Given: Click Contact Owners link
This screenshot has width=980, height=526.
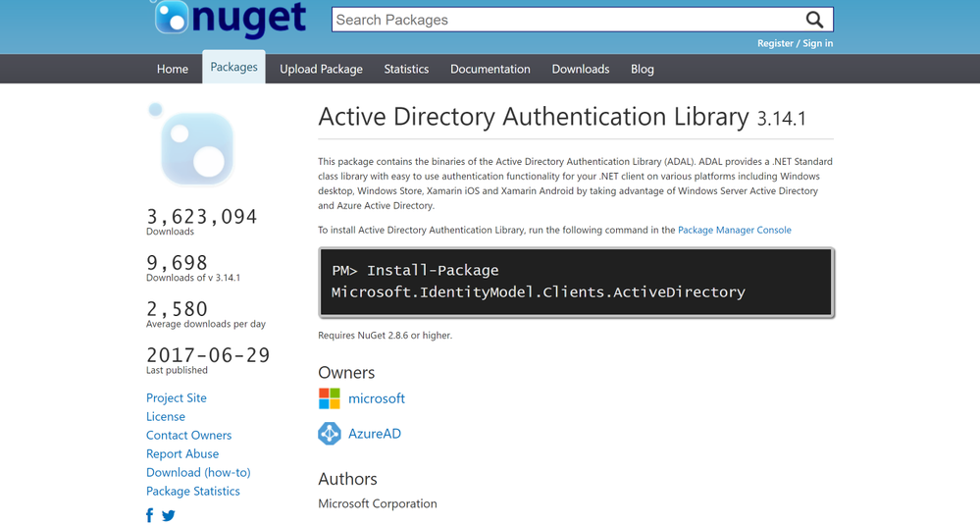Looking at the screenshot, I should (188, 436).
